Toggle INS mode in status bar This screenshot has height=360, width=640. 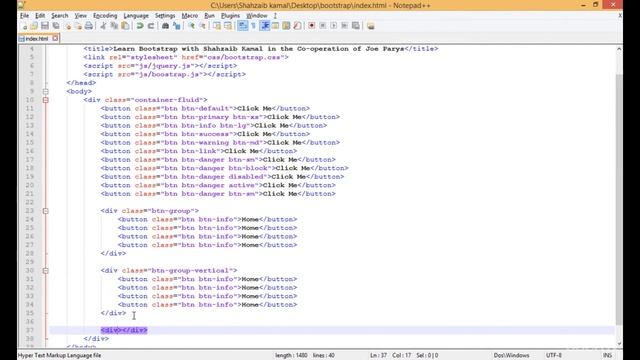point(607,355)
